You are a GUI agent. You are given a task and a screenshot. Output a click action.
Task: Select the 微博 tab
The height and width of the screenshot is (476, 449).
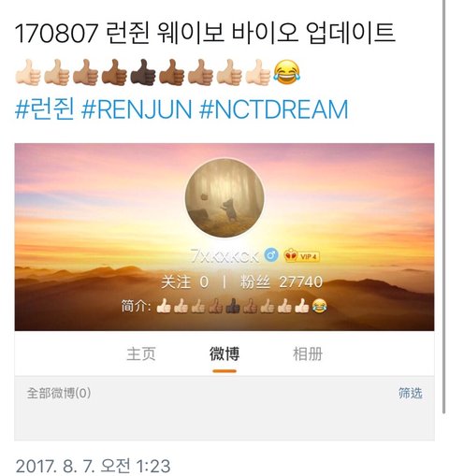pyautogui.click(x=224, y=354)
